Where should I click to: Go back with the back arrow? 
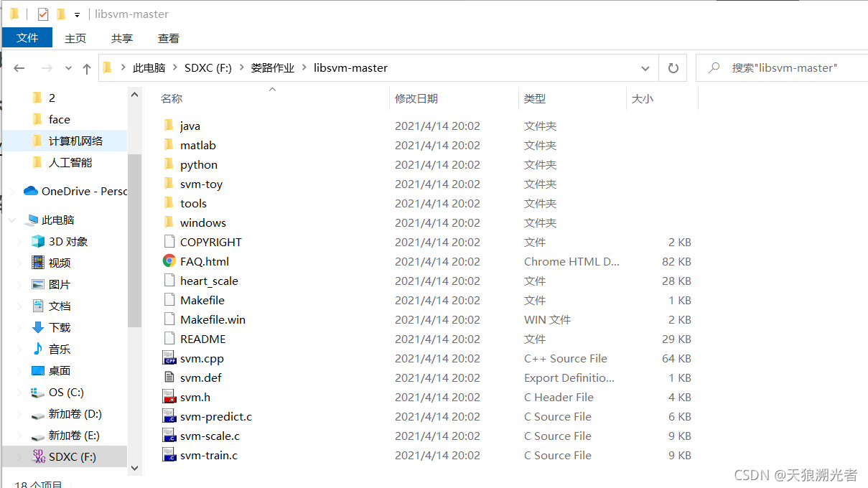coord(19,68)
